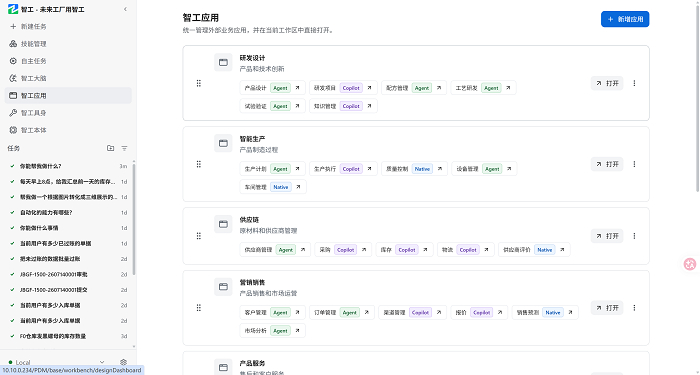This screenshot has height=375, width=700.
Task: Click the task list scrollbar in sidebar
Action: click(x=133, y=219)
